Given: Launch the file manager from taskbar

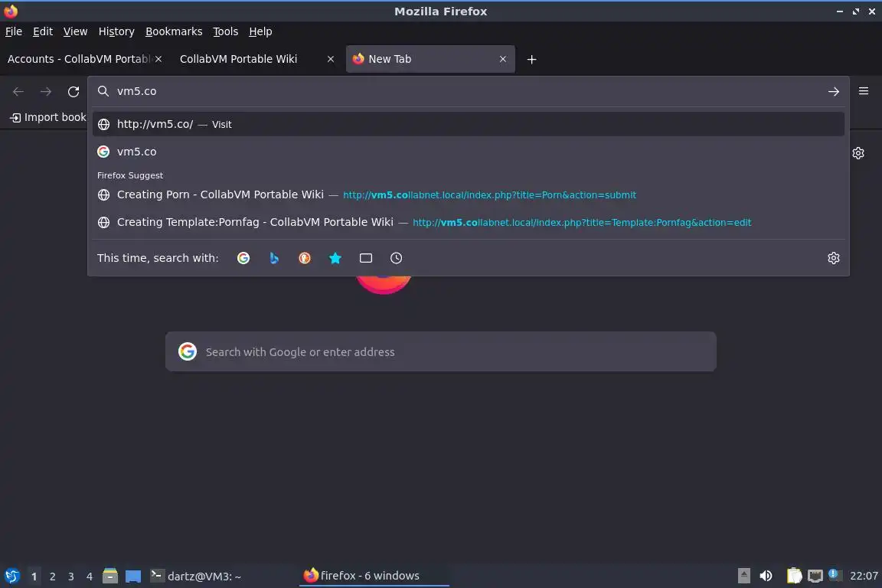Looking at the screenshot, I should [x=110, y=576].
